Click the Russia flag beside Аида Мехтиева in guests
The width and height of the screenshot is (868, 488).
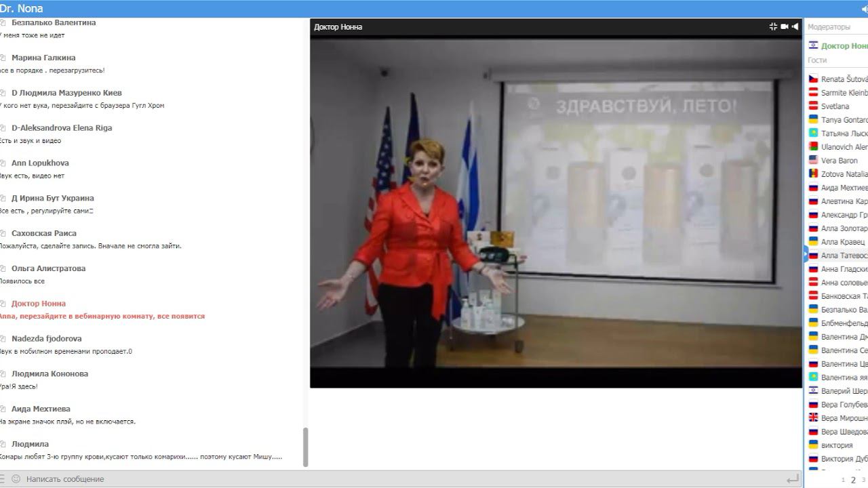(x=813, y=188)
